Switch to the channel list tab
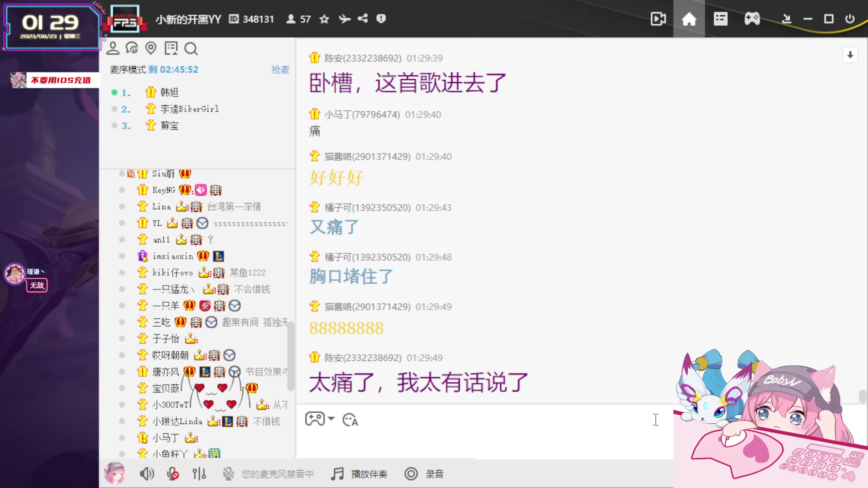 [721, 19]
